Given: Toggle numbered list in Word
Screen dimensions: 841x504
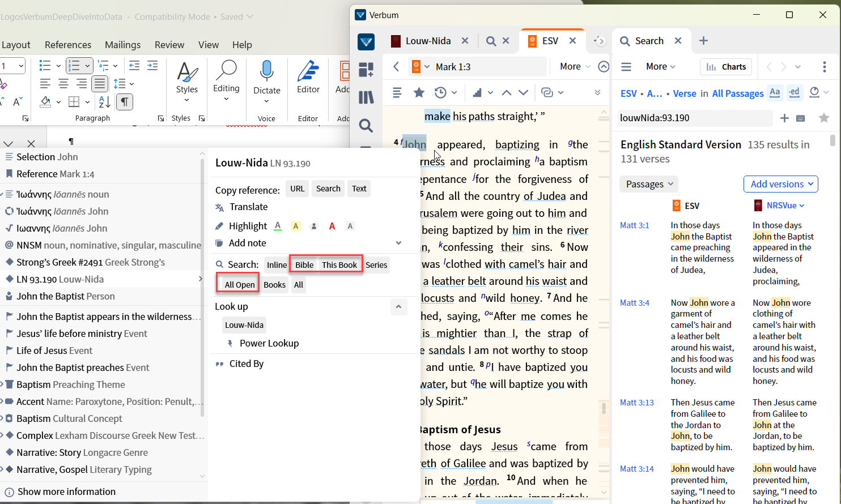Looking at the screenshot, I should tap(74, 66).
